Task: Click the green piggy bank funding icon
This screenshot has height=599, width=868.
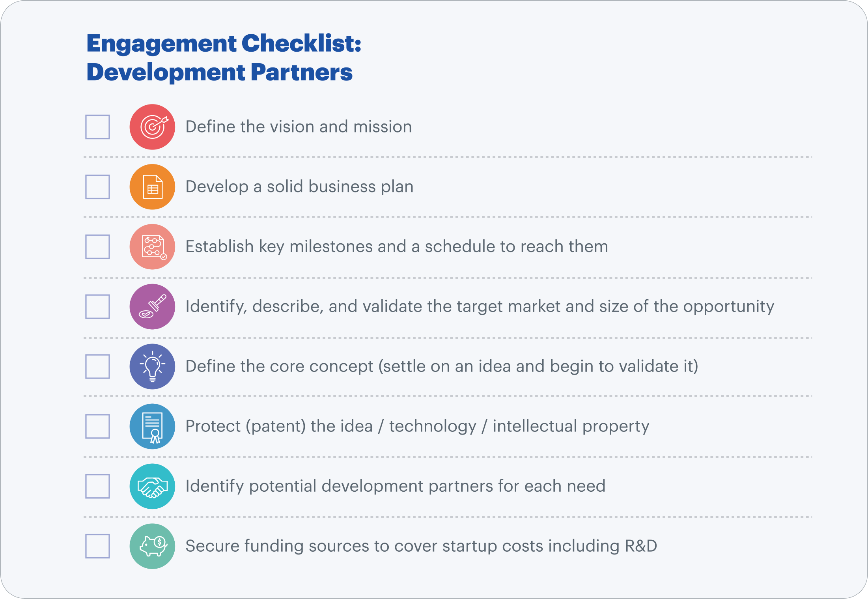Action: coord(152,547)
